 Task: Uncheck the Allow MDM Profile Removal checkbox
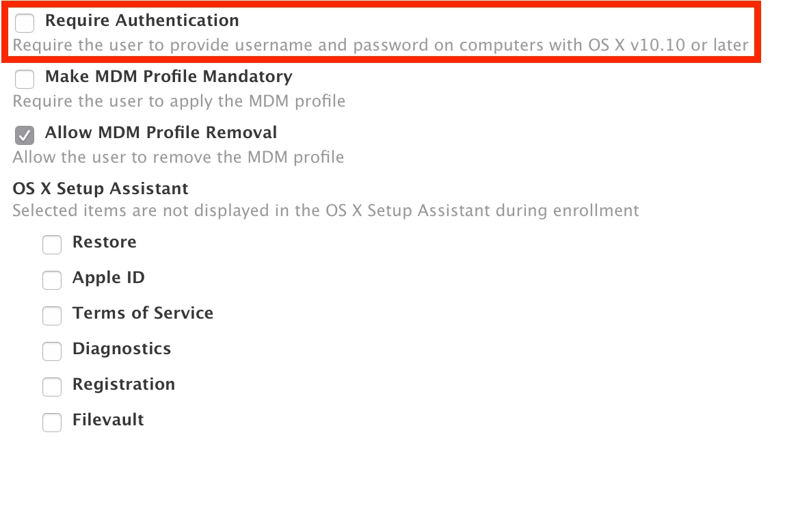(x=25, y=135)
